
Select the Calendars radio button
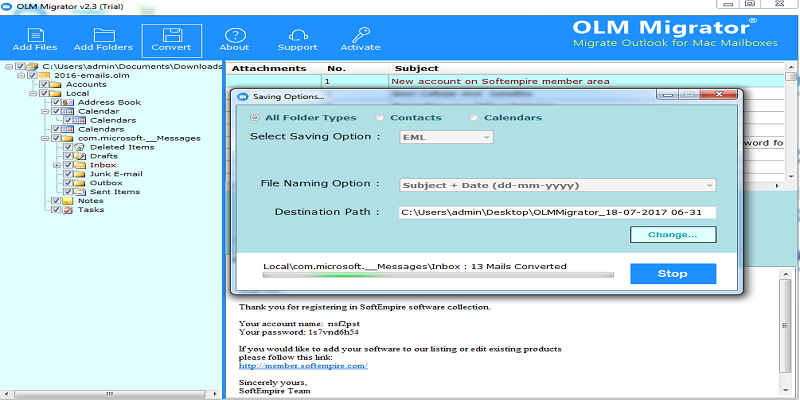473,118
